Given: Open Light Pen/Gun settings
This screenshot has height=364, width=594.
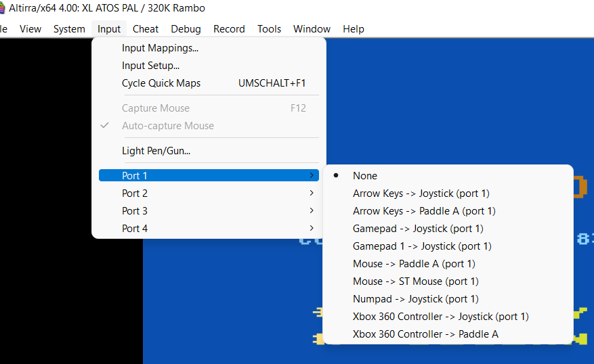Looking at the screenshot, I should [x=156, y=151].
